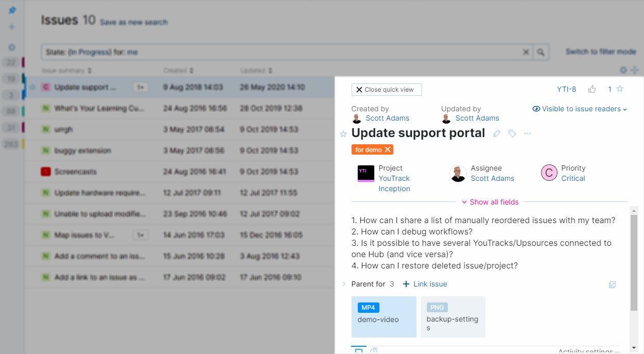The height and width of the screenshot is (354, 644).
Task: Click the magnifier search button
Action: click(541, 52)
